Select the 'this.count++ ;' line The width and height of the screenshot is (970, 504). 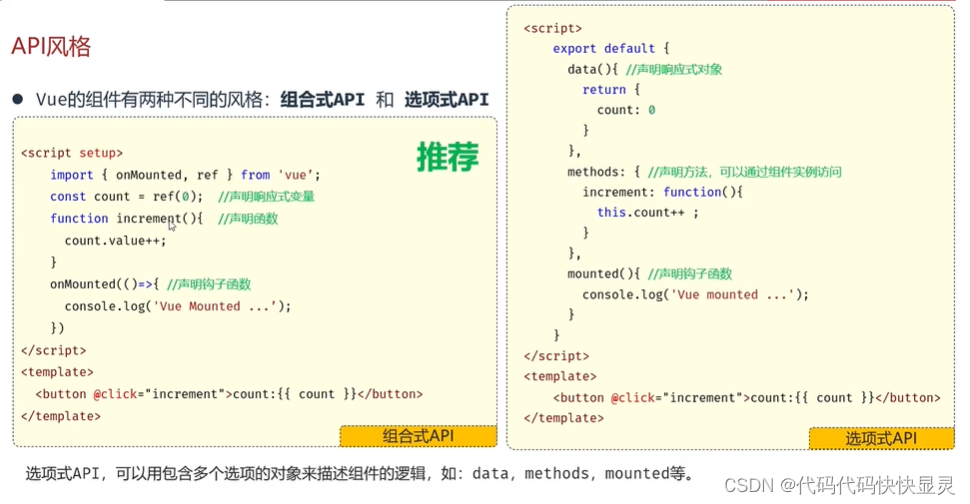click(x=648, y=213)
